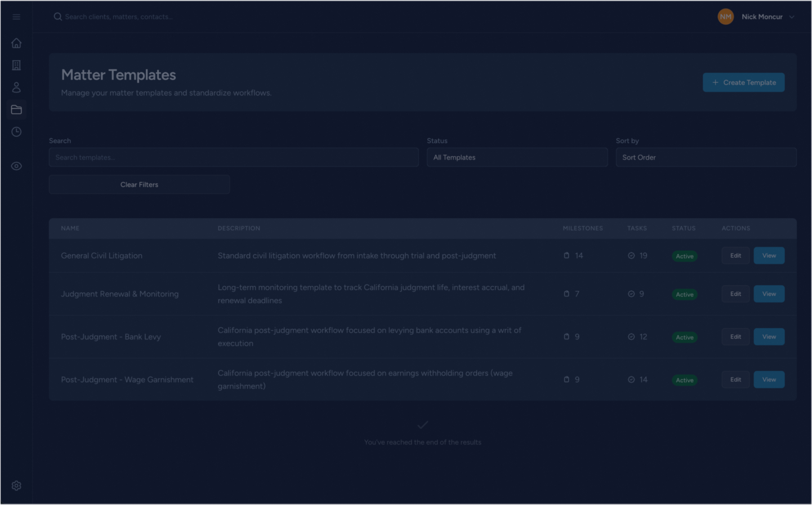
Task: Toggle the sidebar with the hamburger menu
Action: (16, 16)
